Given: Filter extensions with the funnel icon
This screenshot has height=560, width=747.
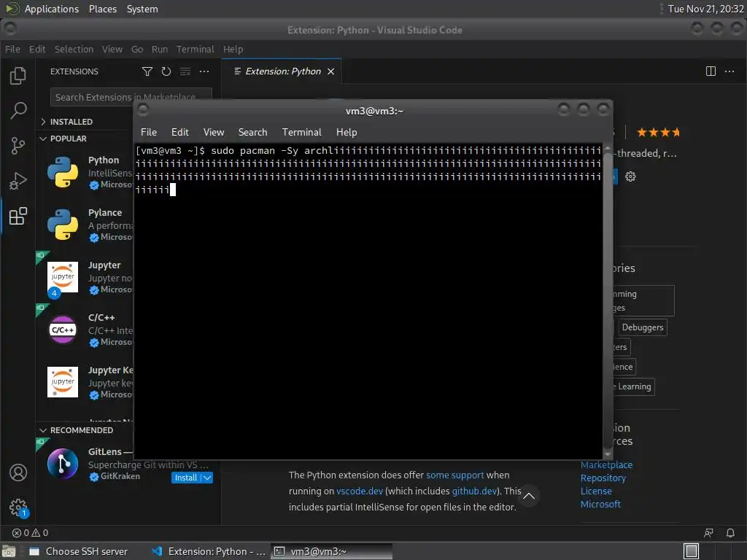Looking at the screenshot, I should click(x=147, y=71).
